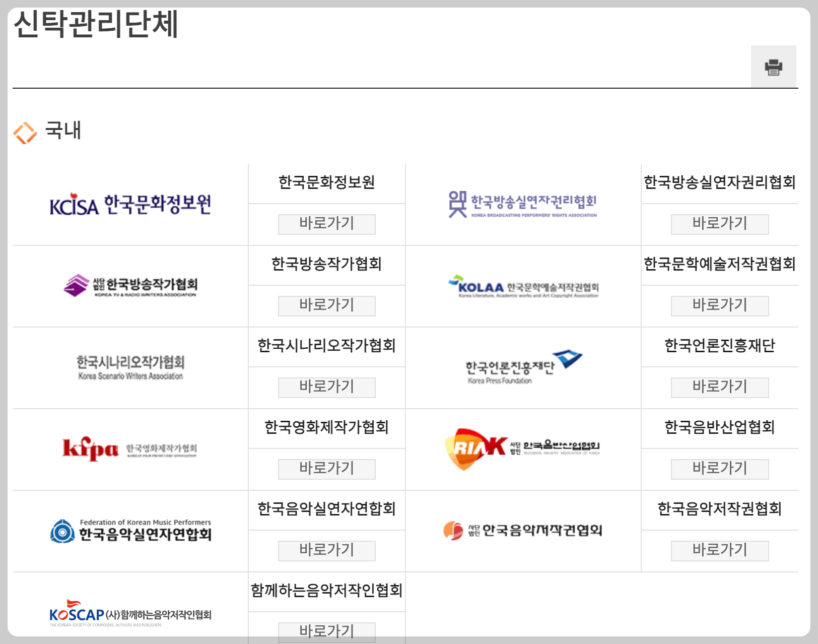818x644 pixels.
Task: Click the 한국음악실연자연합회 logo image
Action: tap(130, 531)
